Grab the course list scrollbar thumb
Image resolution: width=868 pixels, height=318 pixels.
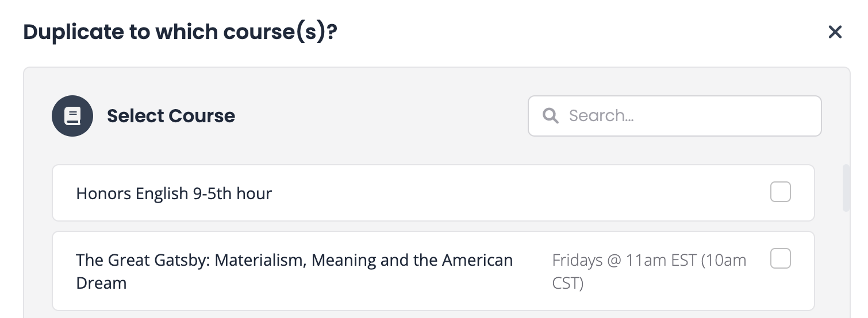(x=846, y=188)
